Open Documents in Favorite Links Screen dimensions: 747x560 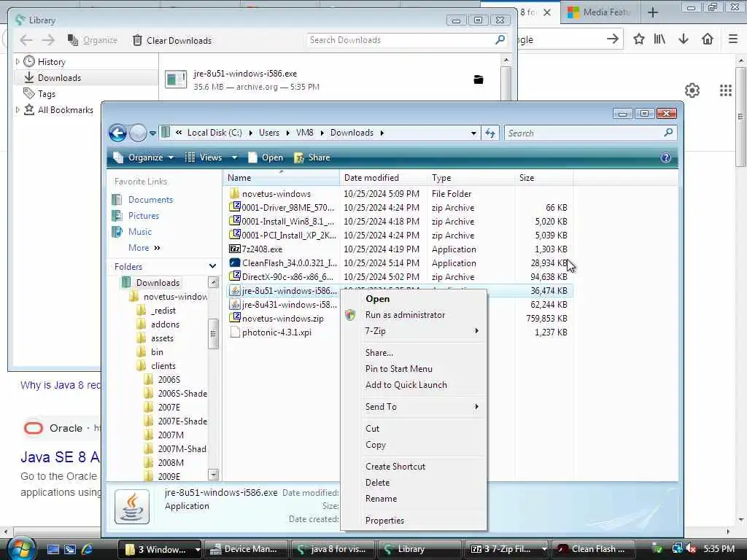[x=150, y=200]
